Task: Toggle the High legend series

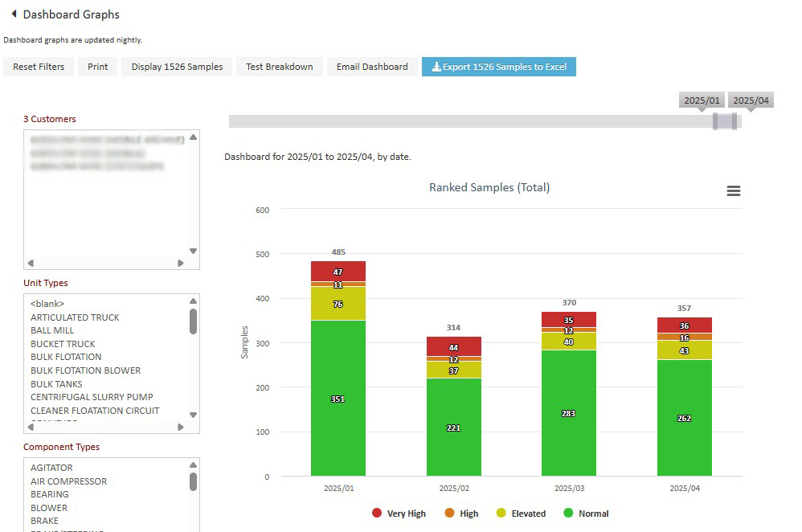Action: 461,514
